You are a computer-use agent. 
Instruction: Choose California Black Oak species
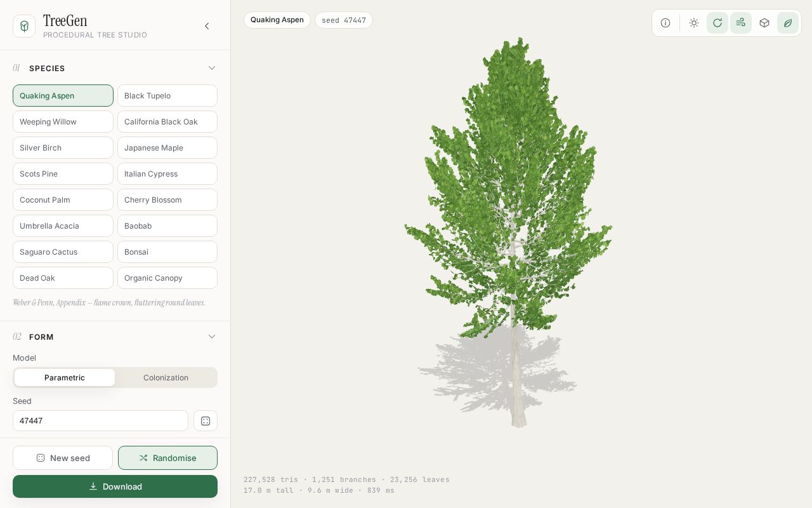pyautogui.click(x=167, y=122)
